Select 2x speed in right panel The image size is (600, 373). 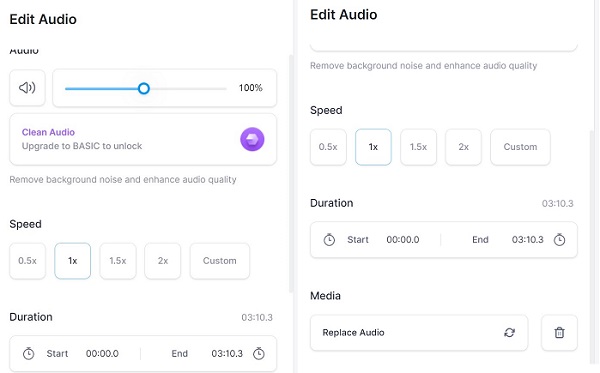(x=463, y=147)
